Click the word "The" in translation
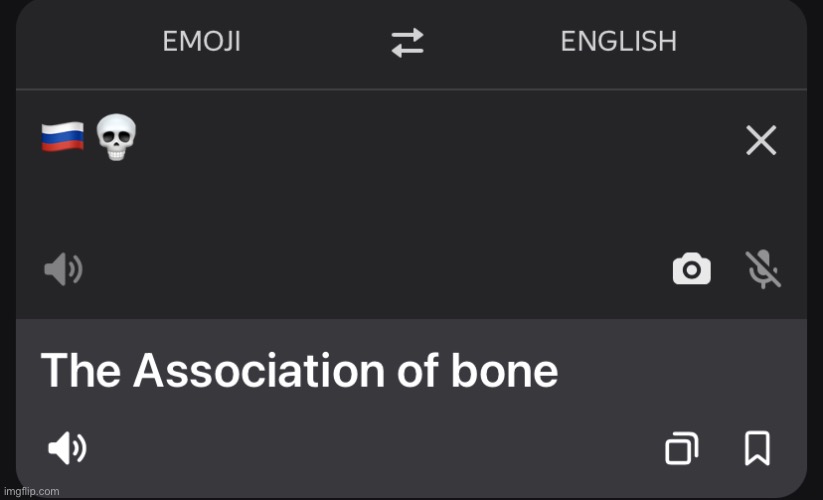823x500 pixels. click(x=81, y=371)
